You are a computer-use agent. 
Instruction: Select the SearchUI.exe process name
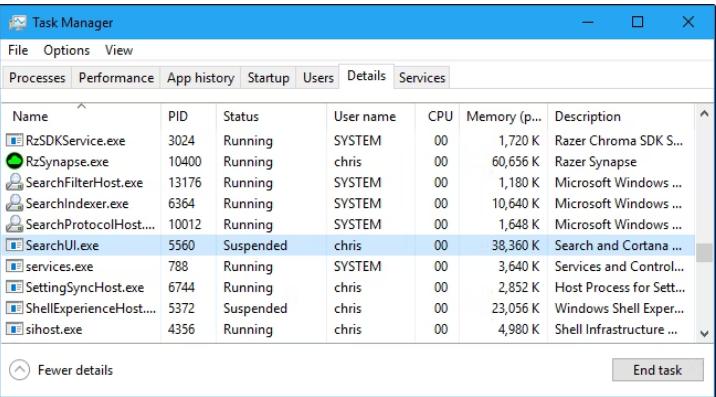pos(62,246)
